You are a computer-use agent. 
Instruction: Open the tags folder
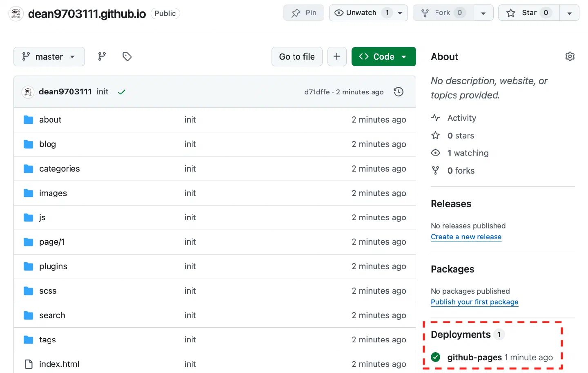click(x=47, y=339)
